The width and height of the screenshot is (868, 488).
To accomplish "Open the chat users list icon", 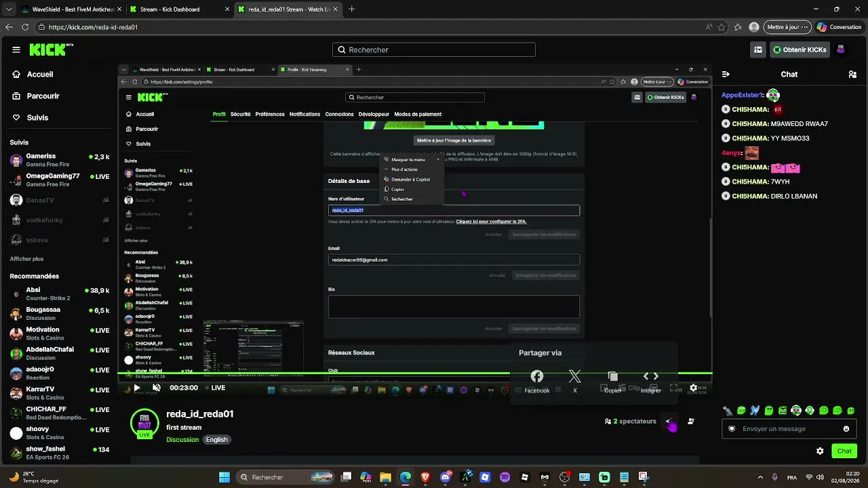I will point(852,75).
